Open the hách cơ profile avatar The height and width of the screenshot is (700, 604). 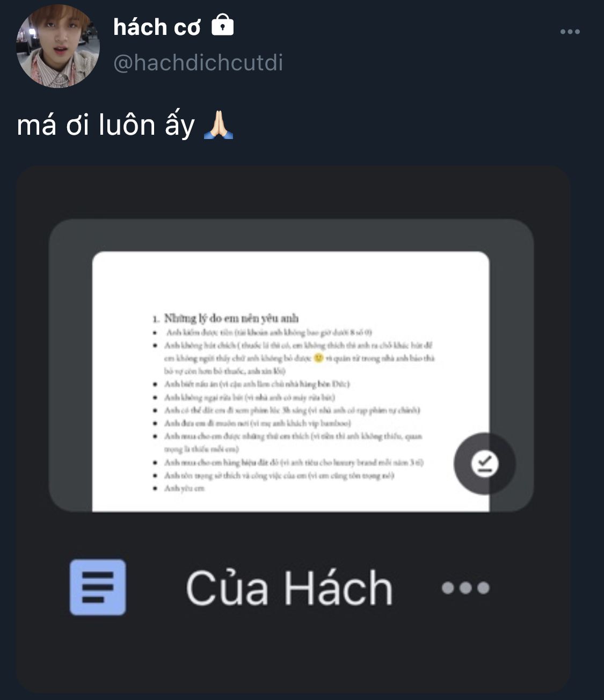[x=58, y=46]
